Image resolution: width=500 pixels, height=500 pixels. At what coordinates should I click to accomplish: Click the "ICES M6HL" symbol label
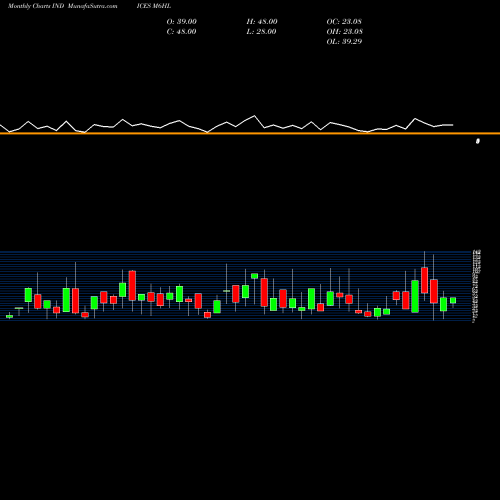pyautogui.click(x=154, y=6)
